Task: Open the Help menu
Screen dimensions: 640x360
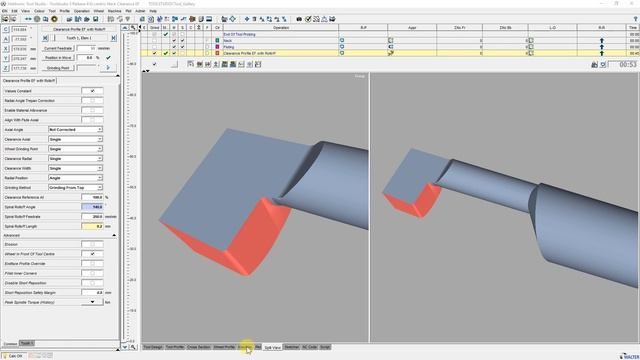Action: pos(153,11)
